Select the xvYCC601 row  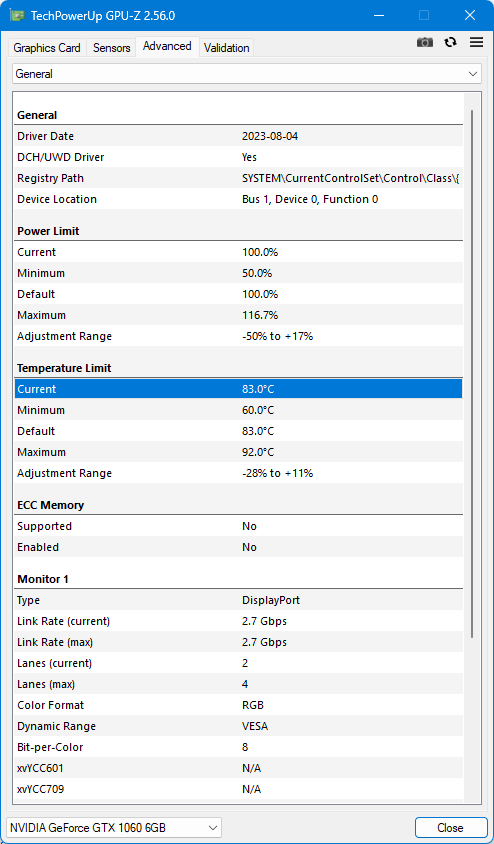[238, 768]
